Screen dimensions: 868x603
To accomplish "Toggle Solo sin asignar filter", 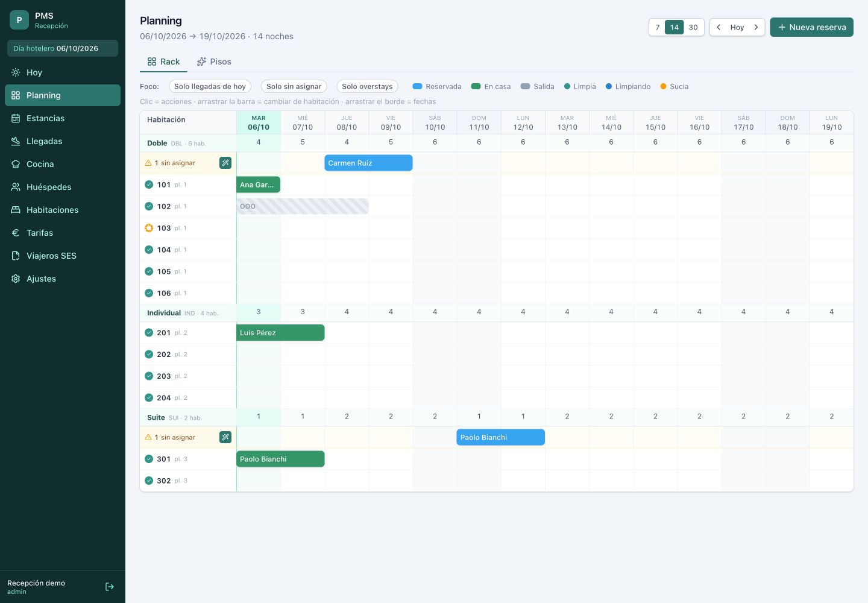I will (294, 86).
